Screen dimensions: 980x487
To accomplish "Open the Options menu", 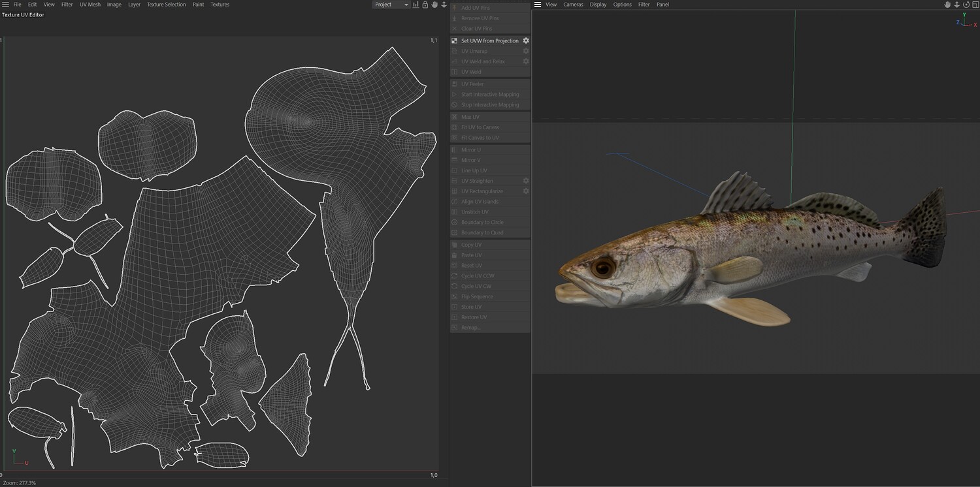I will tap(622, 5).
